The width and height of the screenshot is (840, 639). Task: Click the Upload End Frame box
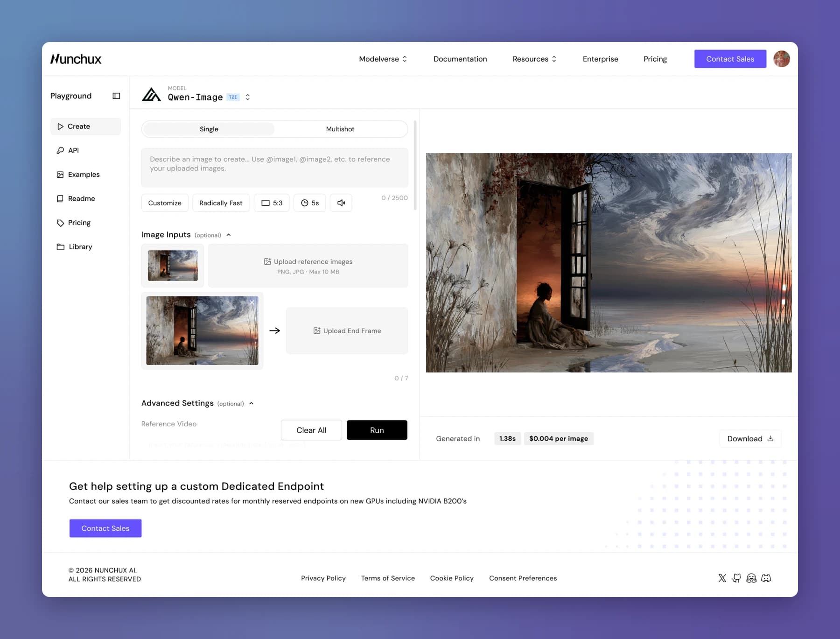point(347,330)
